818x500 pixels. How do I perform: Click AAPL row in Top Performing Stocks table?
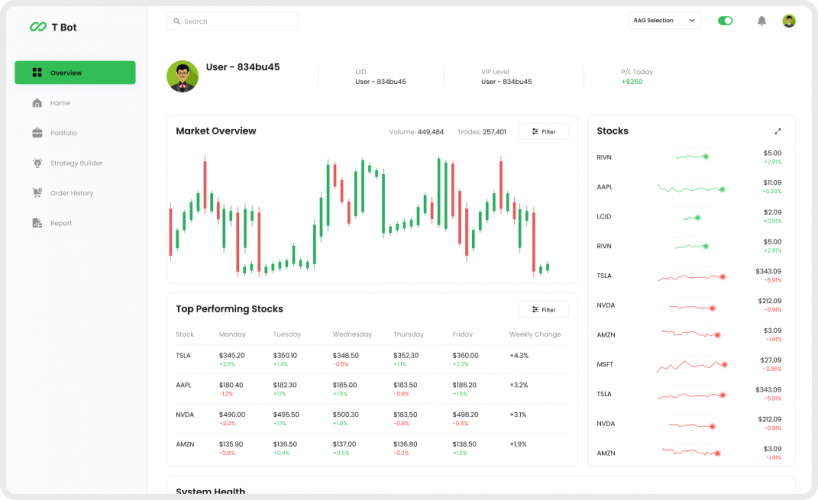372,389
